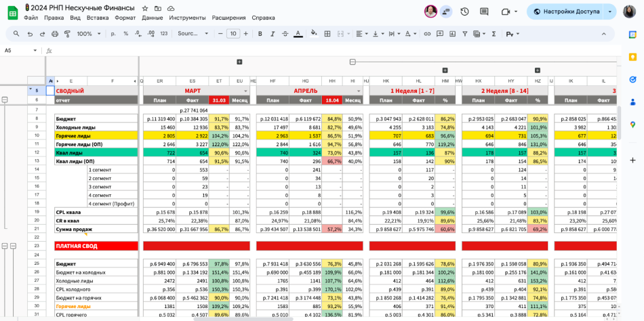Open the comments panel icon

pos(484,12)
